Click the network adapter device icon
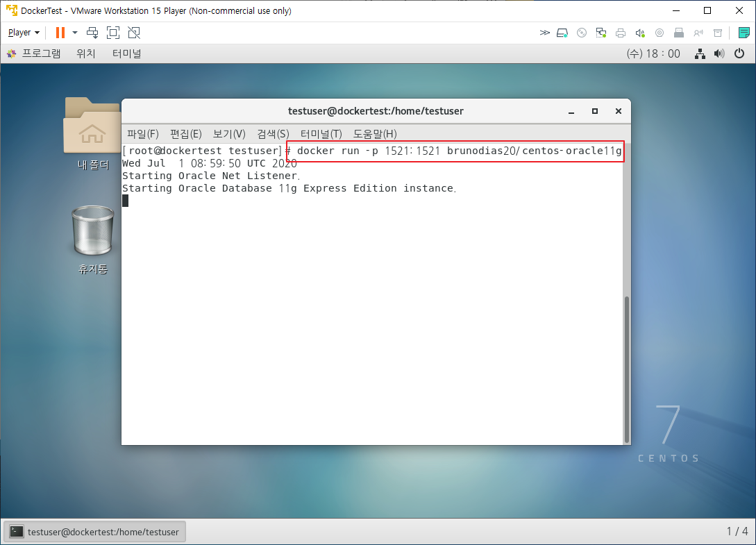 [601, 33]
